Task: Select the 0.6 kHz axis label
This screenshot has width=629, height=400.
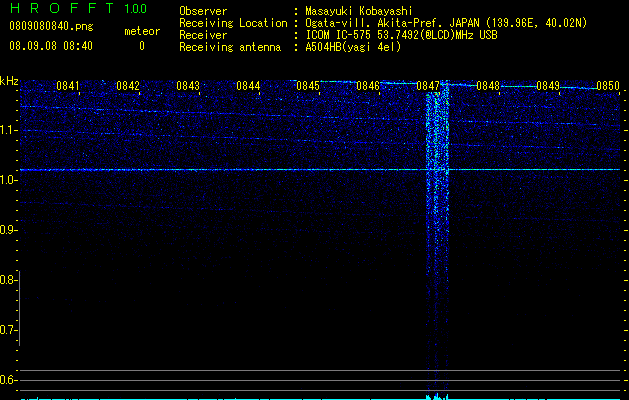Action: click(8, 380)
